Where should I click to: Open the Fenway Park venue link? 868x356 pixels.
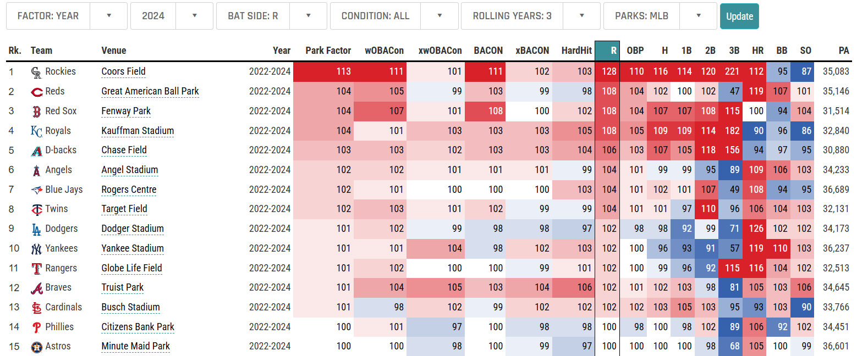126,111
